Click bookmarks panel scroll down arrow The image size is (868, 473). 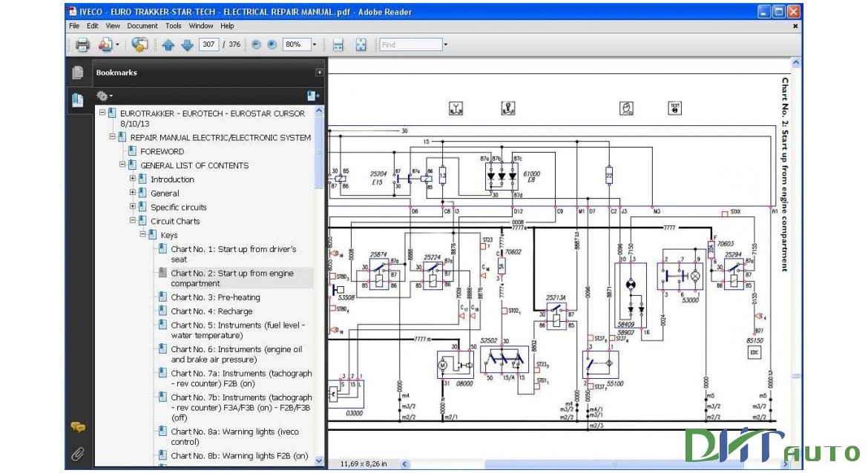(320, 460)
